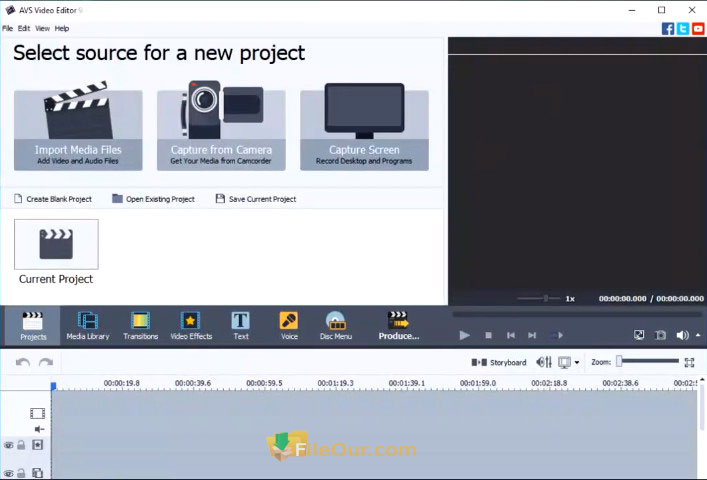This screenshot has height=480, width=707.
Task: Go to the next frame
Action: 533,335
